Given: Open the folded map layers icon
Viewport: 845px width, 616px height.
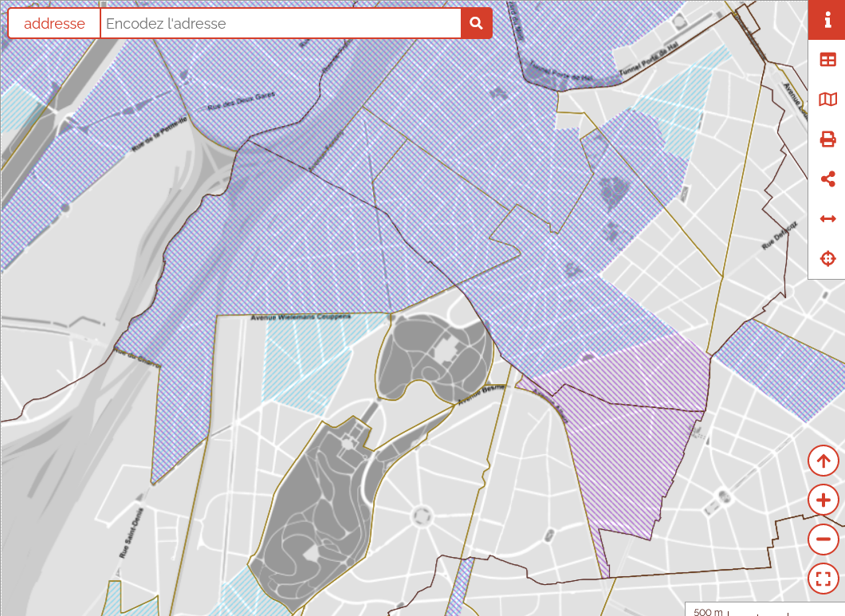Looking at the screenshot, I should point(827,100).
